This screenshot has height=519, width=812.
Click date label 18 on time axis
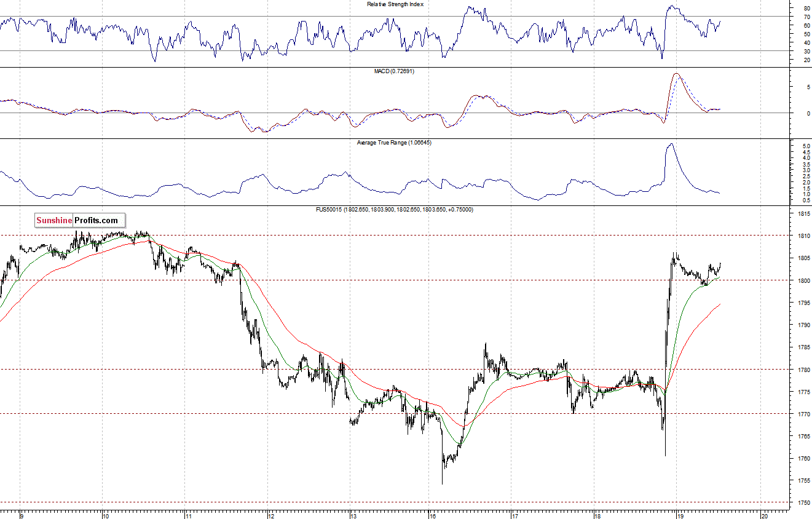click(x=598, y=515)
